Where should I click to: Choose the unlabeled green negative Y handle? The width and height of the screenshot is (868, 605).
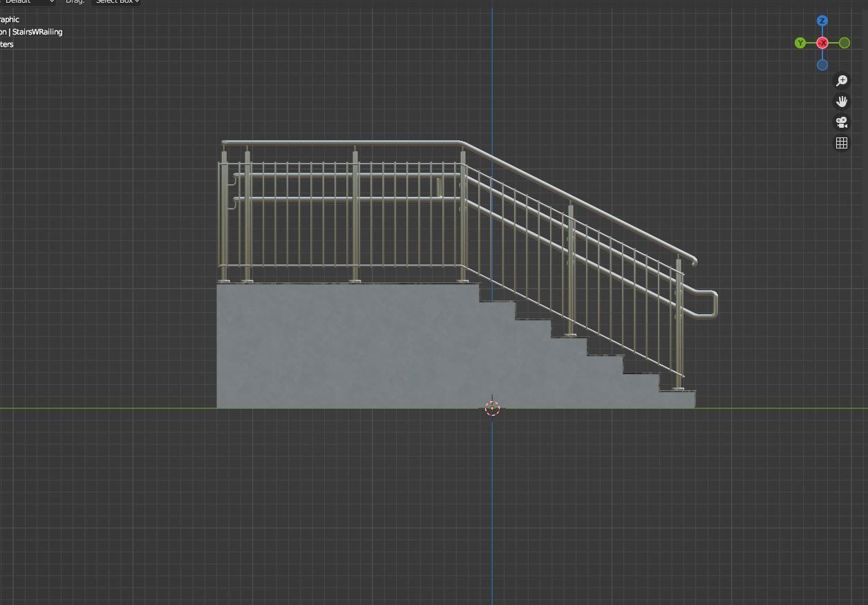coord(845,43)
